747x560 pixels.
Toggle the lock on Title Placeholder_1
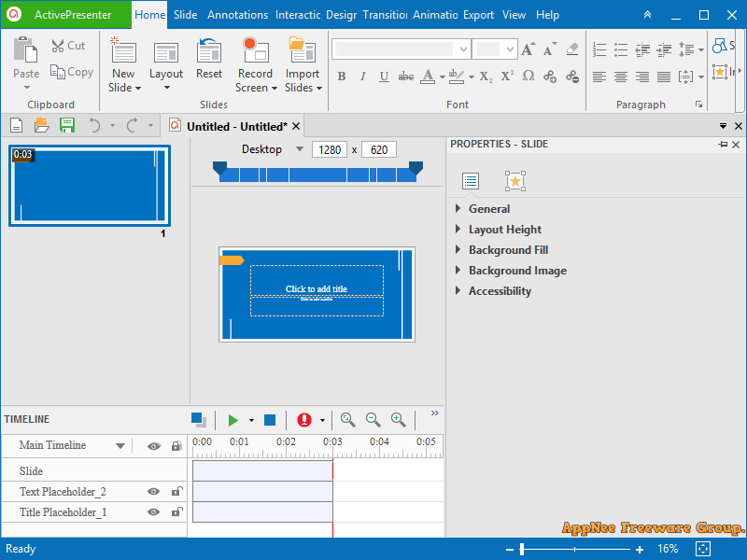[x=176, y=512]
